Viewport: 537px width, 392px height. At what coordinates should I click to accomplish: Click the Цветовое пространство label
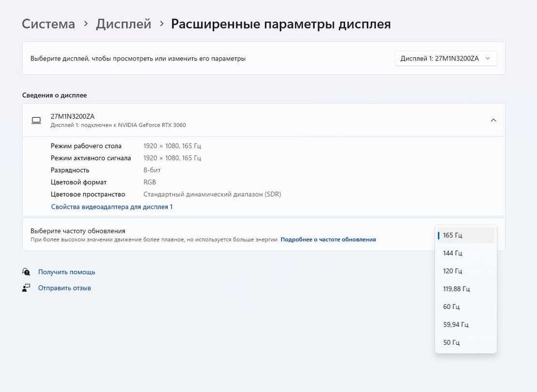[88, 194]
